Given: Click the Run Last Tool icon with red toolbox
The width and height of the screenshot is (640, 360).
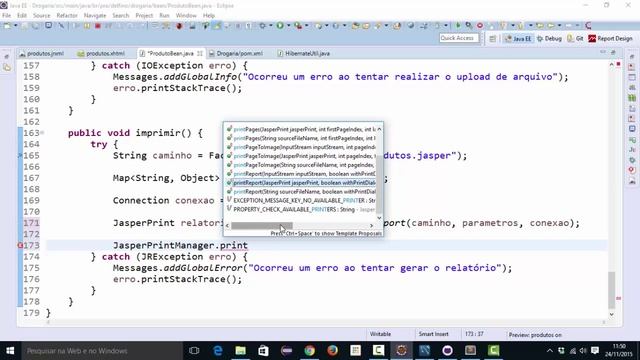Looking at the screenshot, I should pyautogui.click(x=298, y=26).
